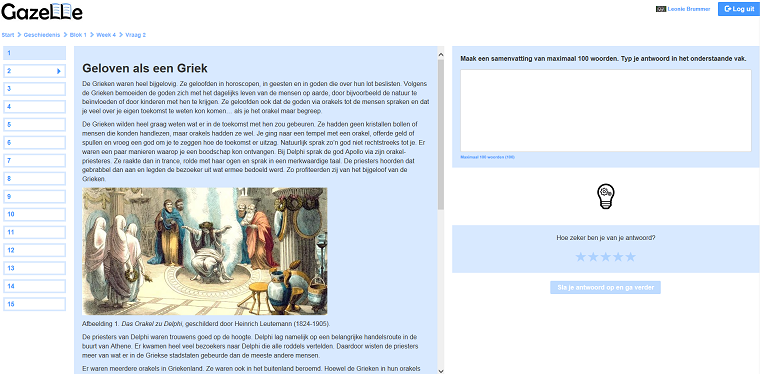The width and height of the screenshot is (760, 374).
Task: Rate certainty with the fourth star
Action: (x=618, y=257)
